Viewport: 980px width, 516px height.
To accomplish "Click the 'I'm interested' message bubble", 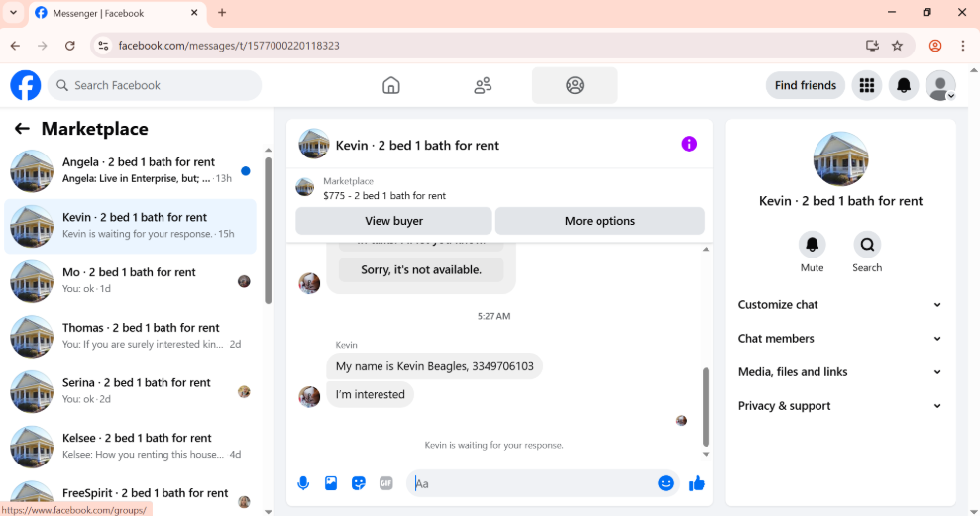I will point(370,395).
